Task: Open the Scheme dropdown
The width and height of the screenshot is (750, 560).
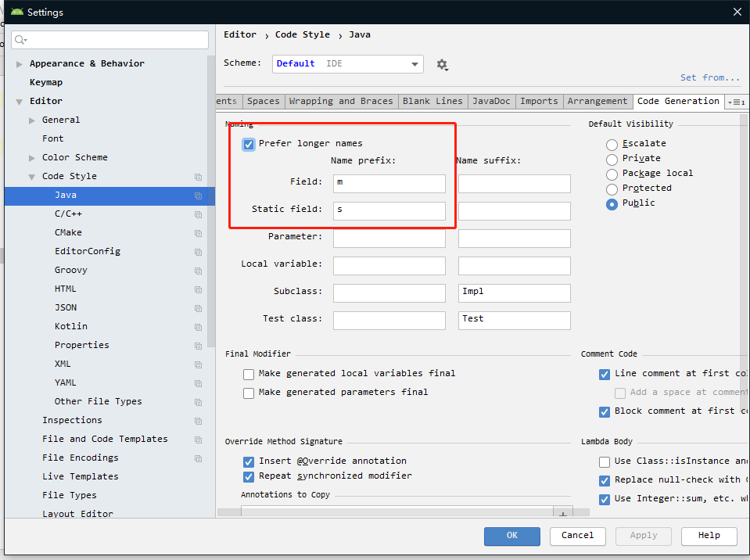Action: point(348,64)
